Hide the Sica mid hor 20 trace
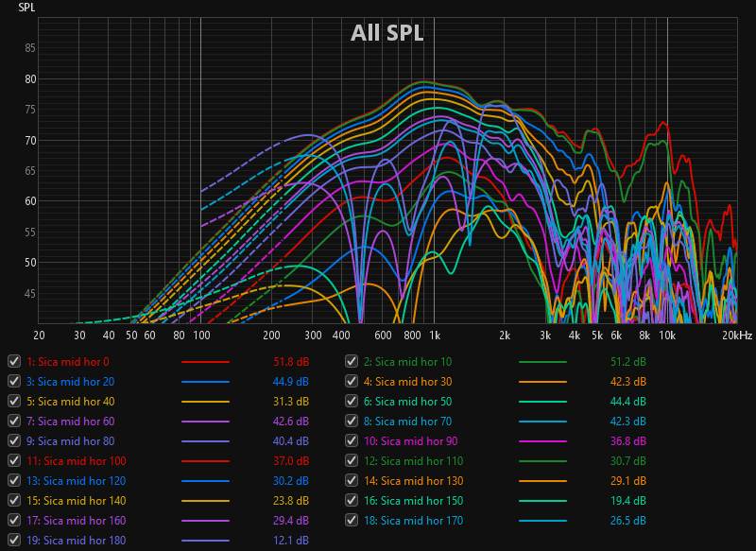The height and width of the screenshot is (551, 756). point(14,381)
